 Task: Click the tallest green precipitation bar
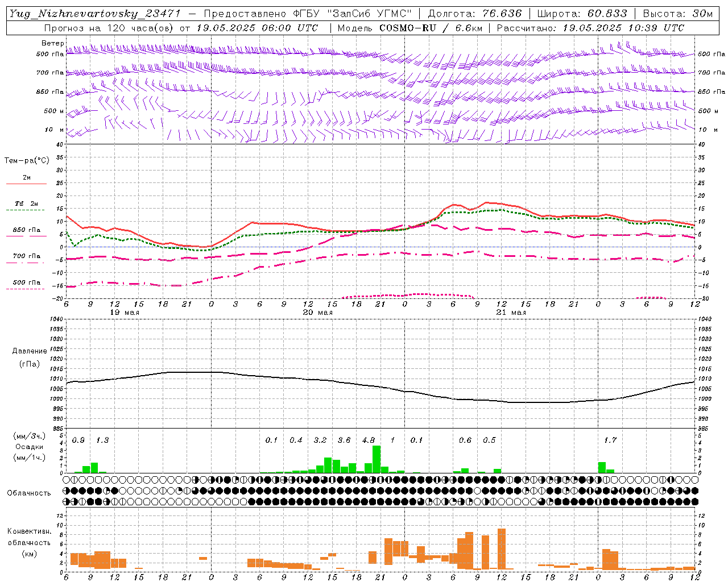pos(377,459)
